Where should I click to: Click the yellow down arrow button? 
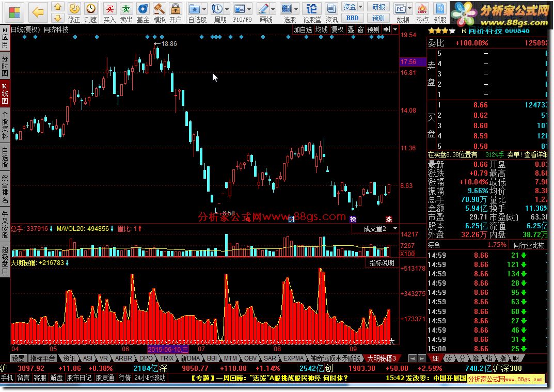pos(58,18)
